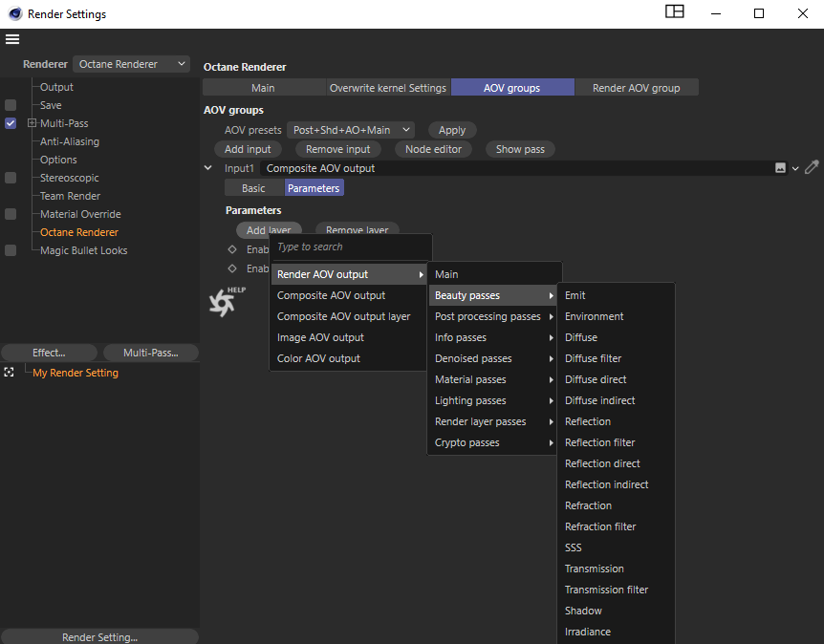Expand Render layer passes submenu
Image resolution: width=824 pixels, height=644 pixels.
[492, 421]
